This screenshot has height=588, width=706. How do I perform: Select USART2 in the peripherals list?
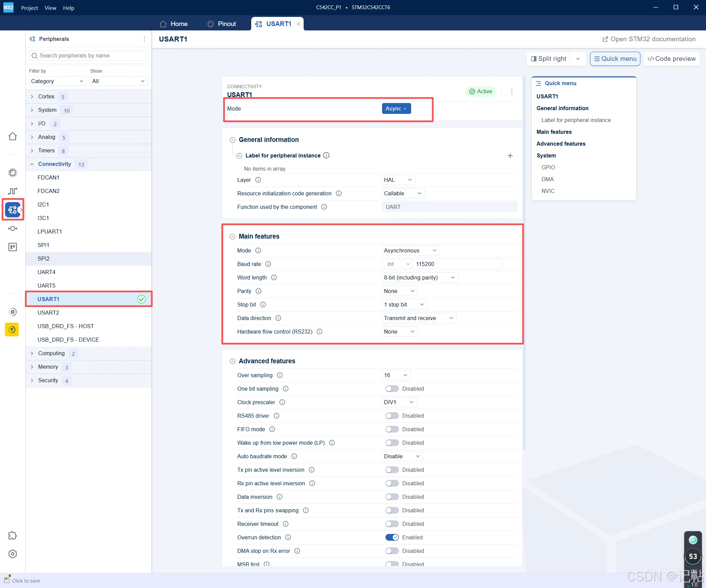click(89, 313)
